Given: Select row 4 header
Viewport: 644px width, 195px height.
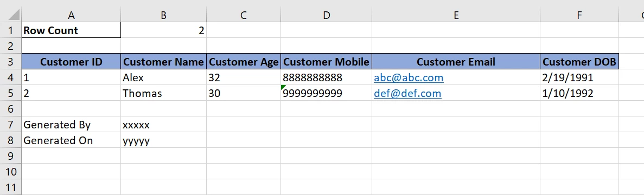Looking at the screenshot, I should [x=11, y=77].
